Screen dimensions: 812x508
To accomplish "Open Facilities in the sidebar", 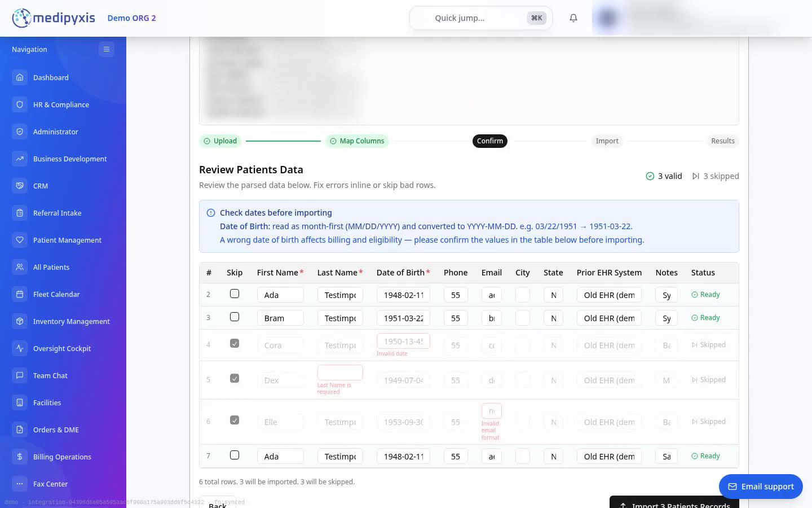I will [x=63, y=402].
